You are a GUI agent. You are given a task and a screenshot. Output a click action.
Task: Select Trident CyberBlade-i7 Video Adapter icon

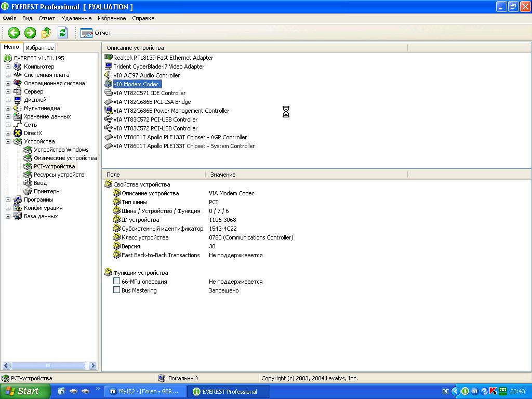tap(108, 66)
